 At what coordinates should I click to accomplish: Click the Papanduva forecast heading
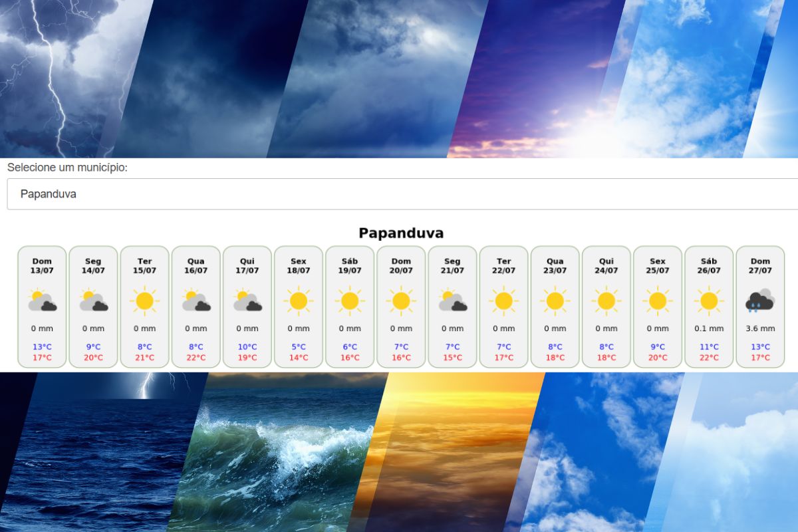[x=401, y=233]
